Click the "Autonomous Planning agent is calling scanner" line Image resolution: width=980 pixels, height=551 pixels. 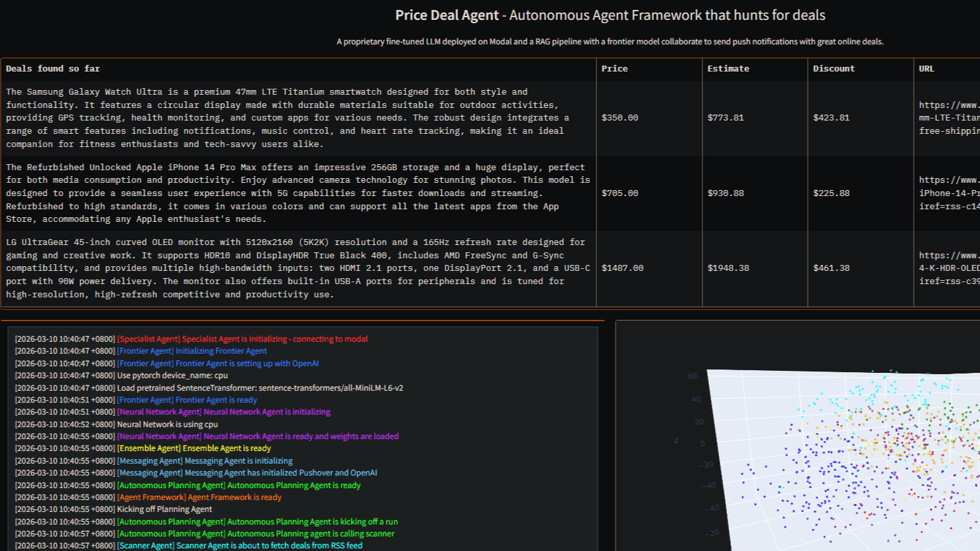pos(204,534)
